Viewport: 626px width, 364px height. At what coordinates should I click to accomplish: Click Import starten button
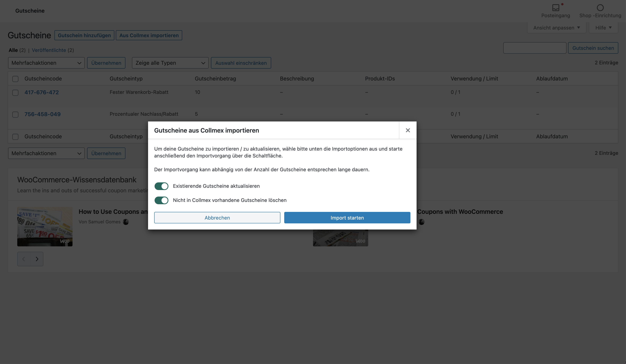347,218
